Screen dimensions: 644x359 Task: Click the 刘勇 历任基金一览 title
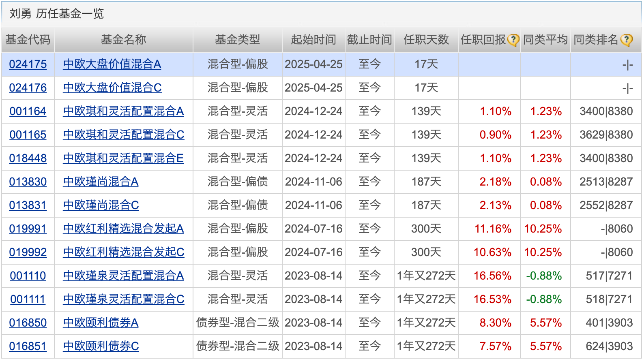tap(57, 14)
